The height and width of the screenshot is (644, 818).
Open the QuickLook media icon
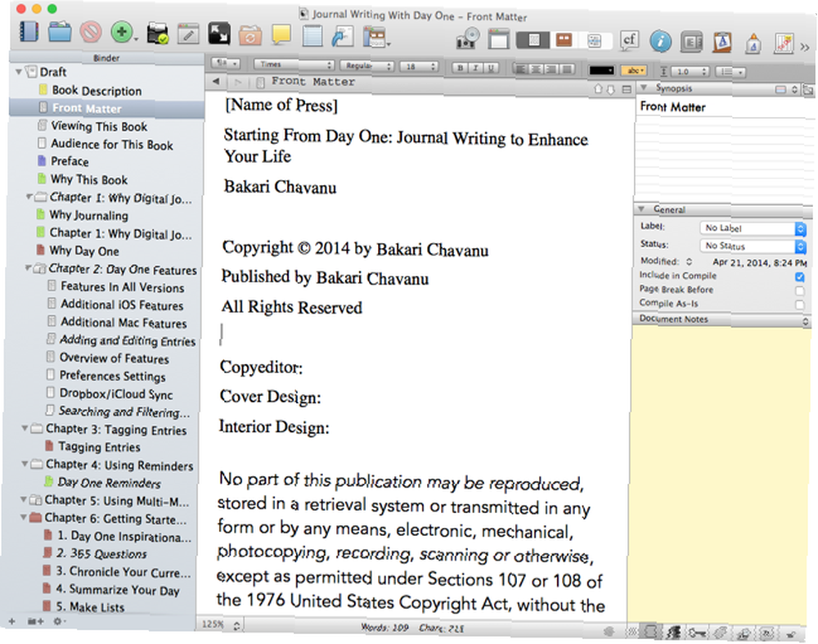coord(467,38)
